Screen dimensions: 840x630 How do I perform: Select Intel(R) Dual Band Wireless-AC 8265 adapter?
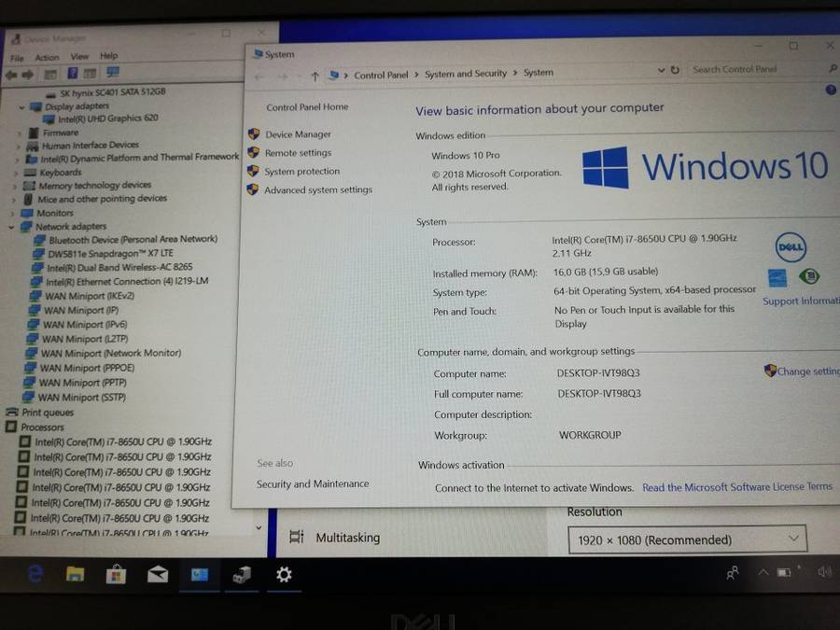tap(119, 267)
